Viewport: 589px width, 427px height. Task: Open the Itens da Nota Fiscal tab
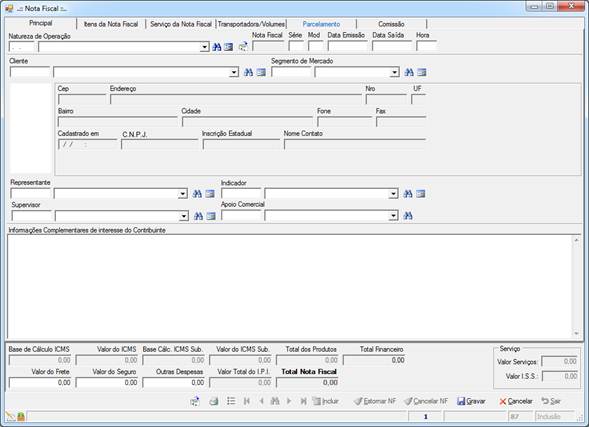111,24
